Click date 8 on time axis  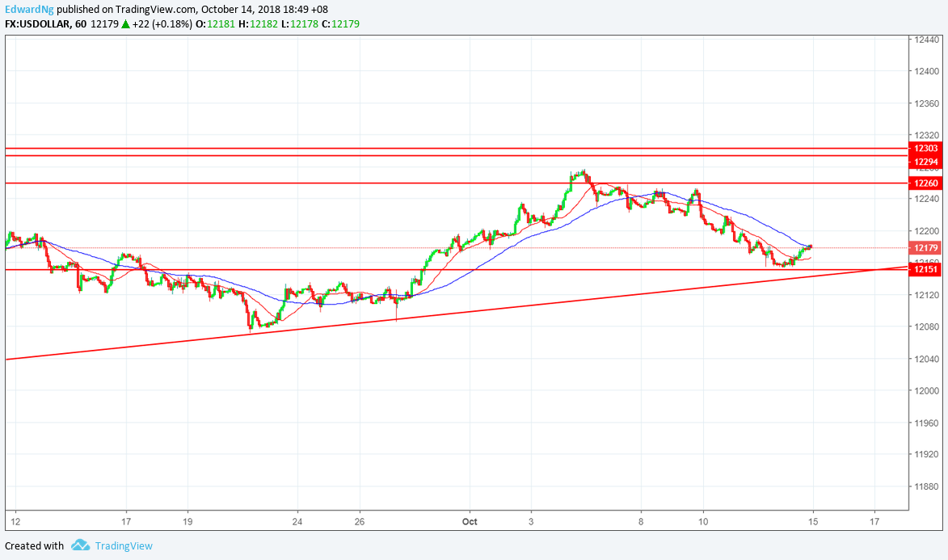point(641,521)
